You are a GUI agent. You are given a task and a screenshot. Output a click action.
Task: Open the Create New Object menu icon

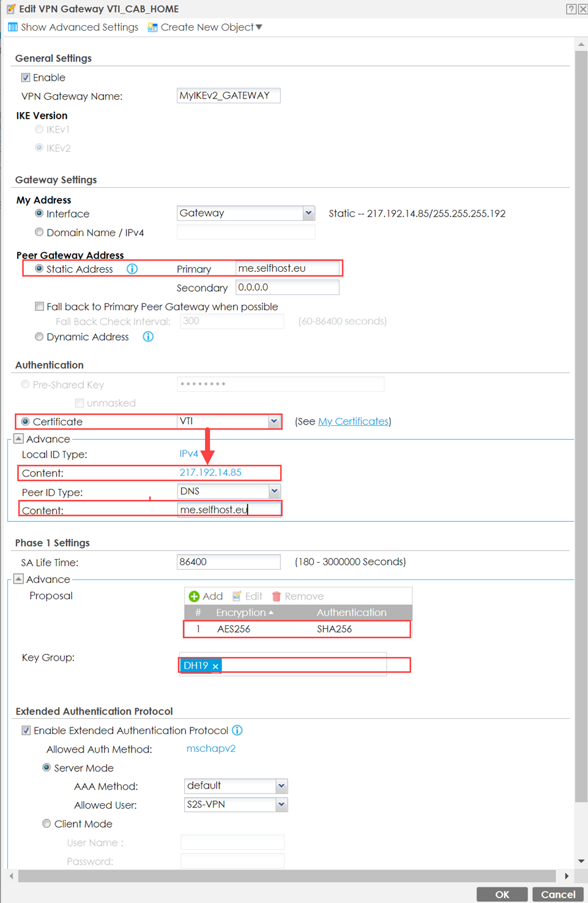pos(152,27)
